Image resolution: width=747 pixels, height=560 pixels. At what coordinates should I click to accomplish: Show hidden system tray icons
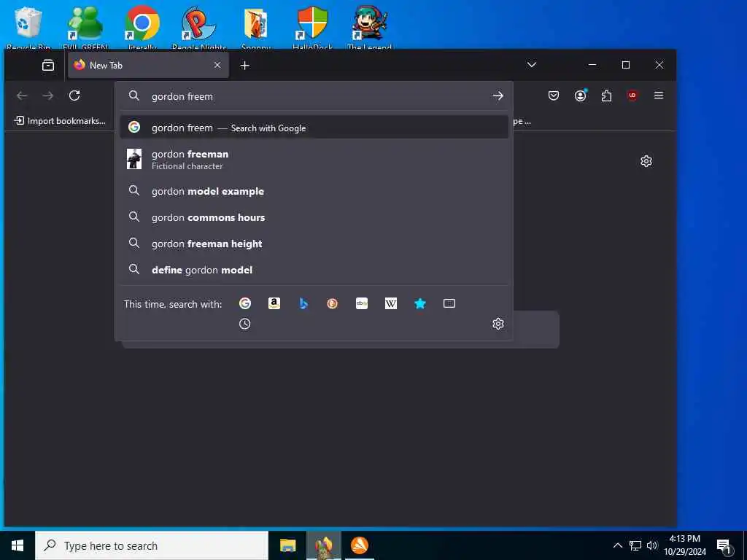point(617,545)
